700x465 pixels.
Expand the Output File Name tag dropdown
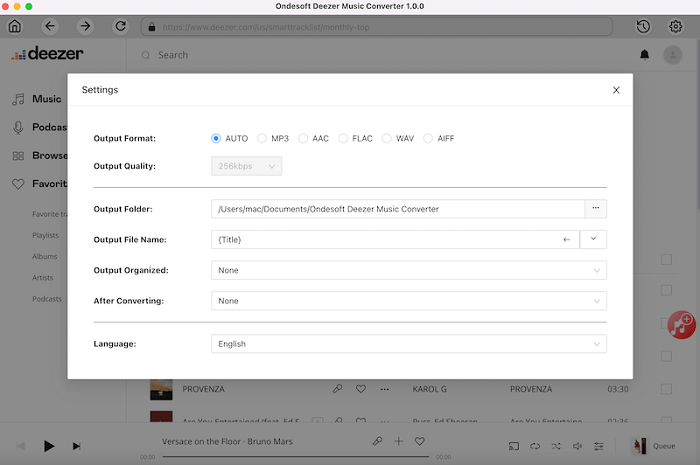pos(593,239)
